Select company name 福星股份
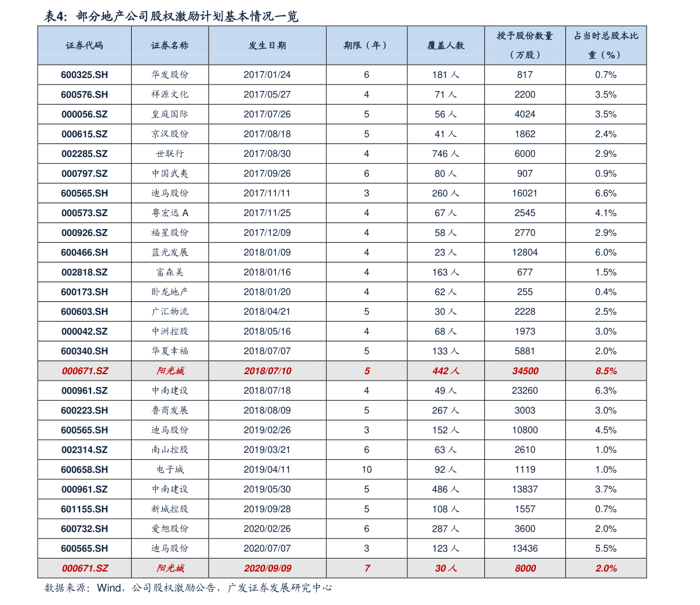The image size is (700, 605). [x=170, y=233]
